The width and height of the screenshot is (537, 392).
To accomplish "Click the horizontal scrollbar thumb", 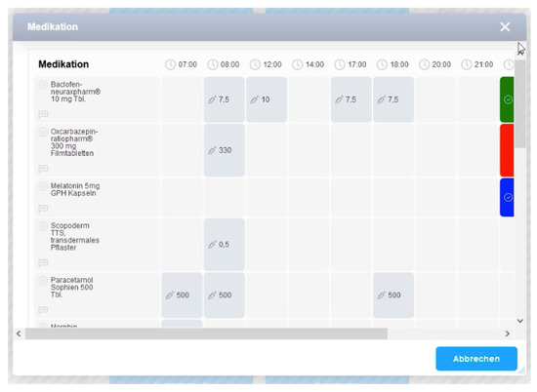I will point(206,333).
